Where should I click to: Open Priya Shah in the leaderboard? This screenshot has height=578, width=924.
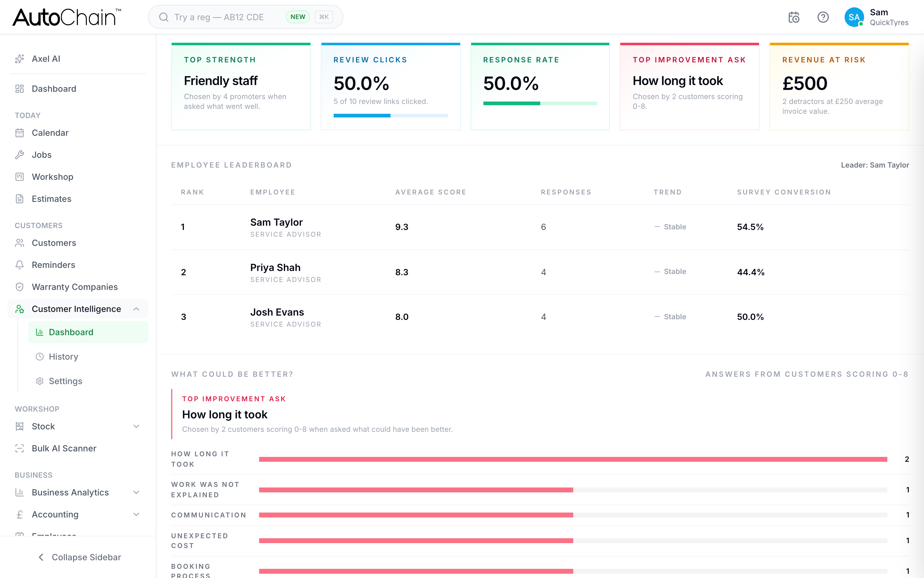[275, 268]
